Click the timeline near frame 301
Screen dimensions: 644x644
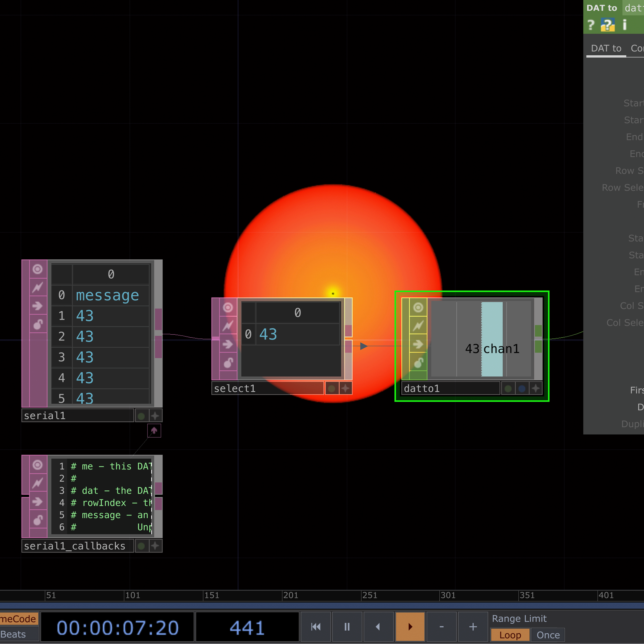448,595
